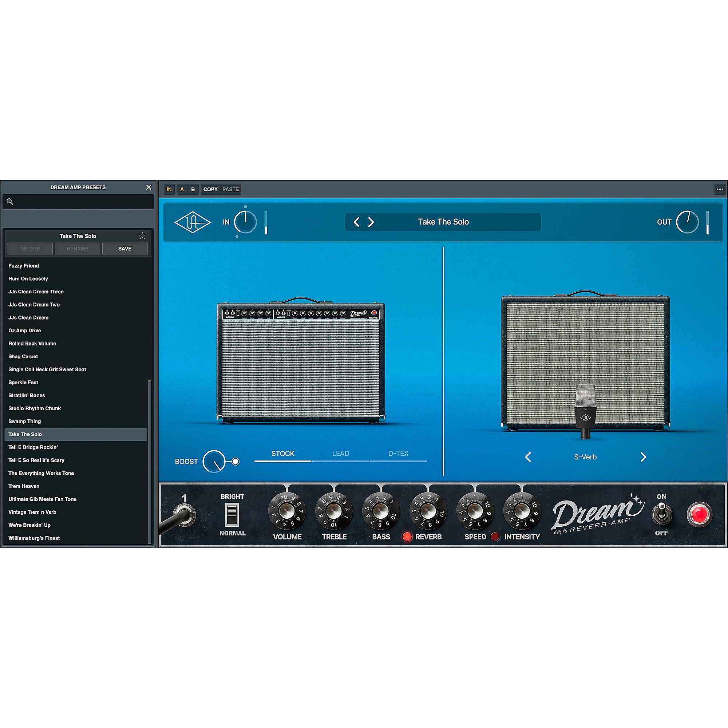The height and width of the screenshot is (728, 728).
Task: Click the Rename preset button
Action: pos(78,249)
